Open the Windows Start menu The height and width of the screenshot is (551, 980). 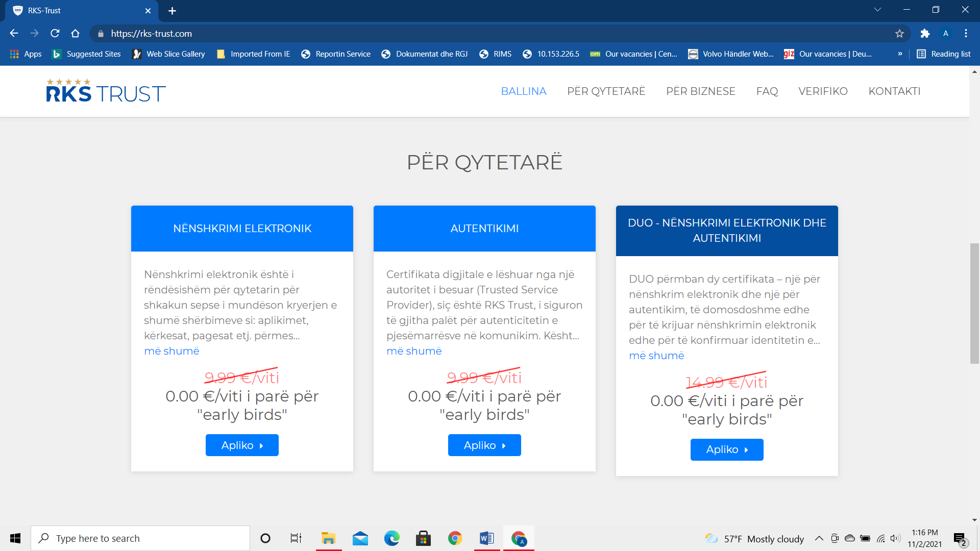pyautogui.click(x=15, y=538)
